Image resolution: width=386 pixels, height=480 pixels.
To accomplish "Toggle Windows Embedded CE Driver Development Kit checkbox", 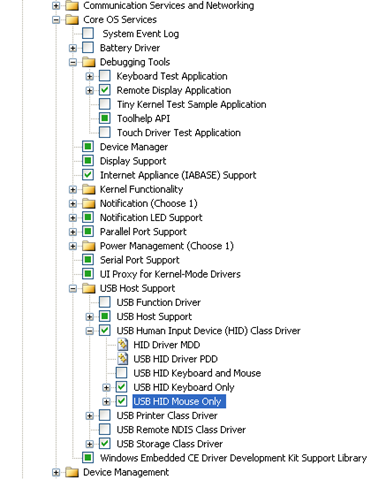I will click(x=88, y=458).
